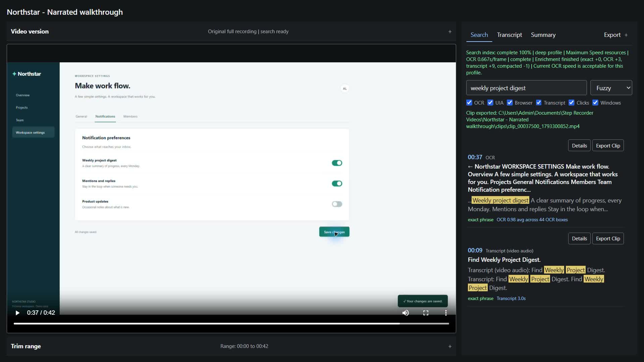The image size is (644, 362).
Task: Toggle the Browser filter checkbox
Action: pos(510,103)
